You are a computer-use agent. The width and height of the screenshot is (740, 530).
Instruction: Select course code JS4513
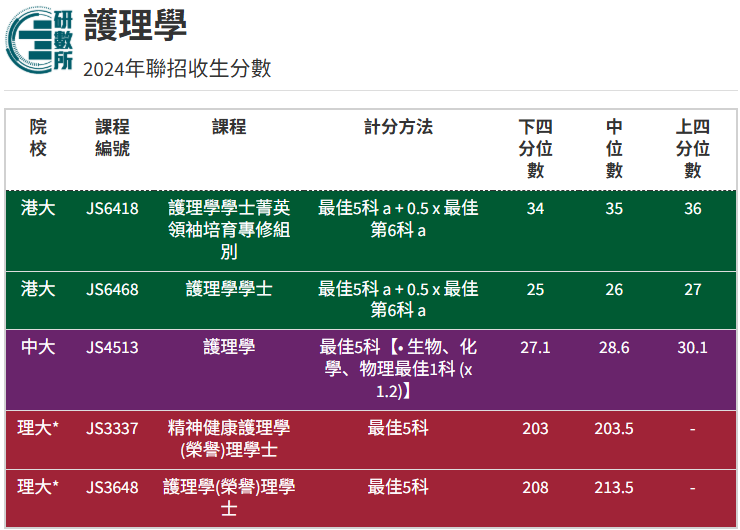coord(112,348)
